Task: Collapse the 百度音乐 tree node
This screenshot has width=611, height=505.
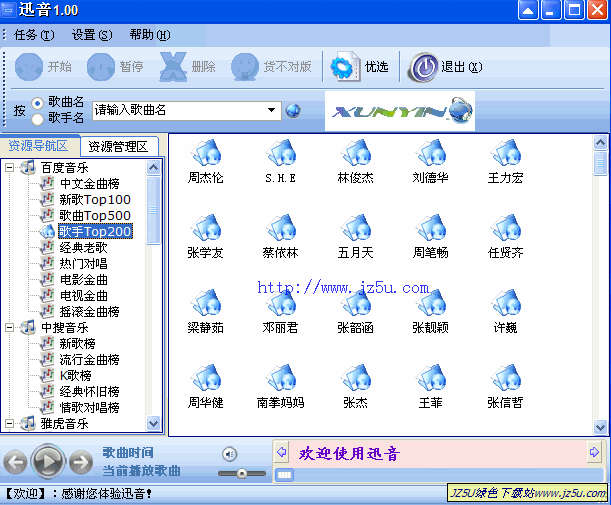Action: (9, 168)
